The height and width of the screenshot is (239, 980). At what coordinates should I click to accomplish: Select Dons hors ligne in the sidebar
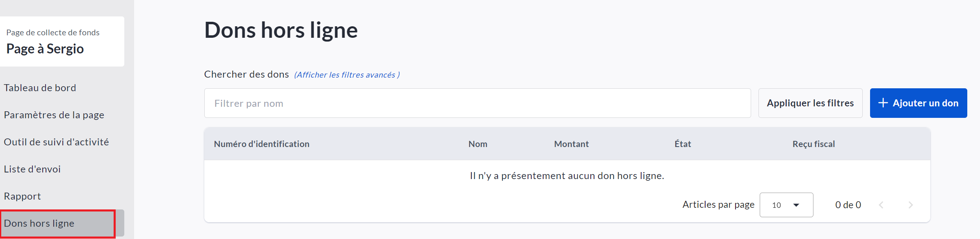coord(39,223)
